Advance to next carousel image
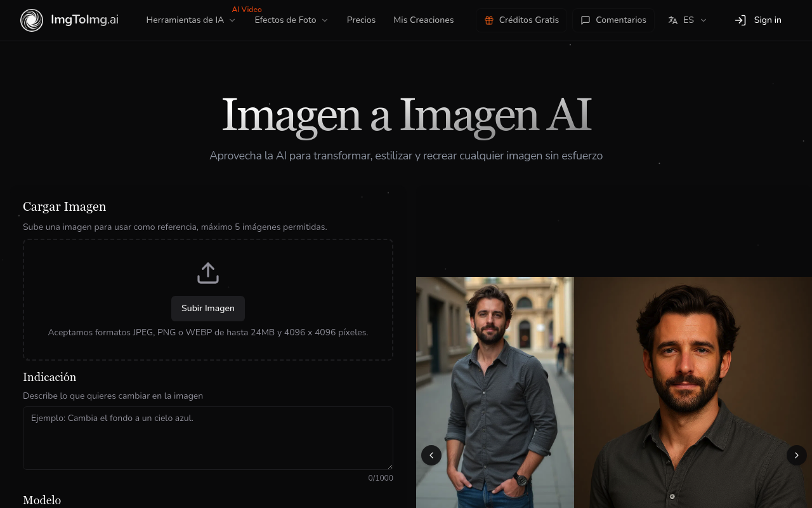Image resolution: width=812 pixels, height=508 pixels. tap(796, 455)
